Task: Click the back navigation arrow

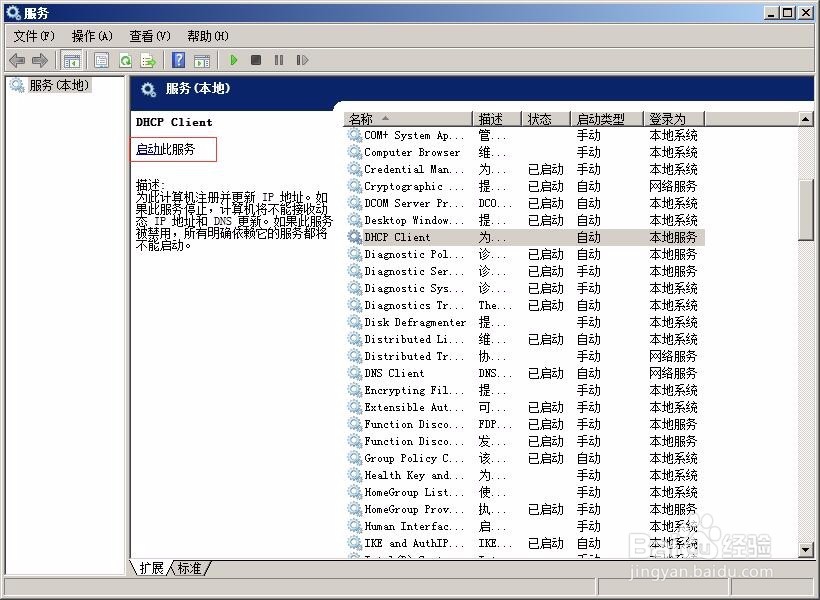Action: (16, 60)
